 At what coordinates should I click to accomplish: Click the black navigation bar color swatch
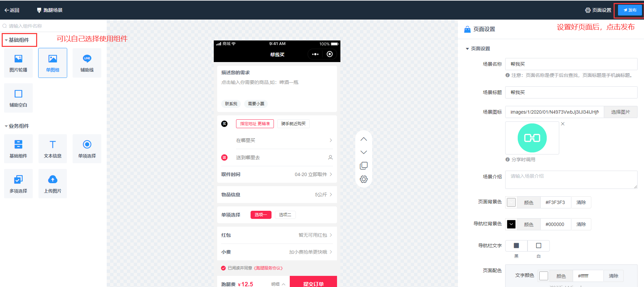click(x=511, y=224)
